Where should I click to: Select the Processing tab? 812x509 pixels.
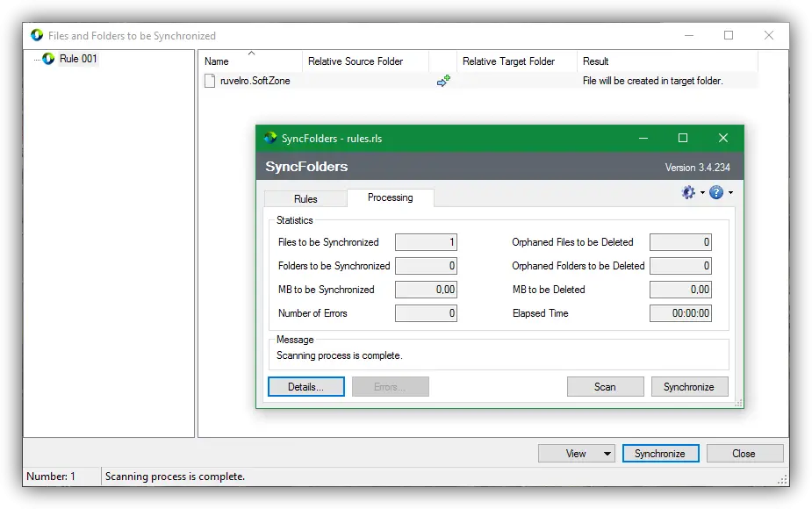391,197
